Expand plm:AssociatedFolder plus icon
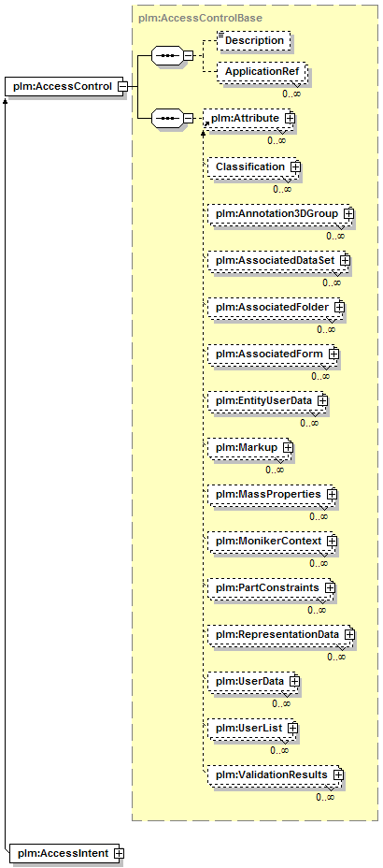The height and width of the screenshot is (868, 383). [339, 306]
